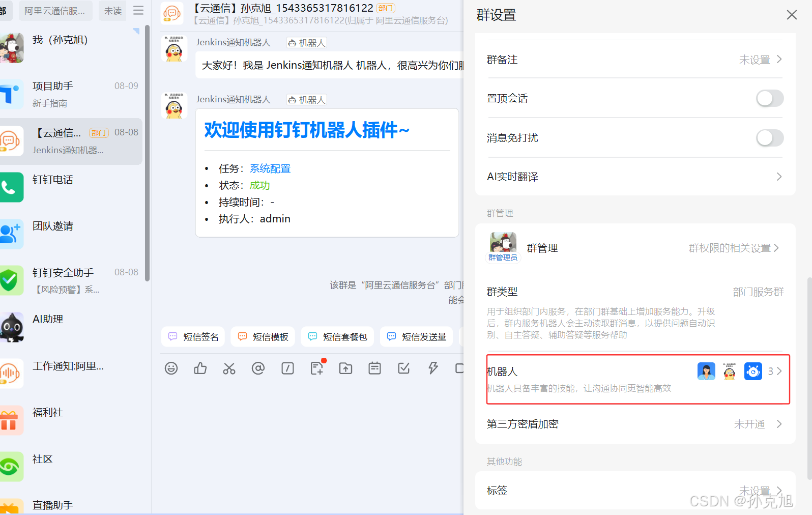Toggle 消息免打扰 switch
This screenshot has width=812, height=515.
point(770,138)
